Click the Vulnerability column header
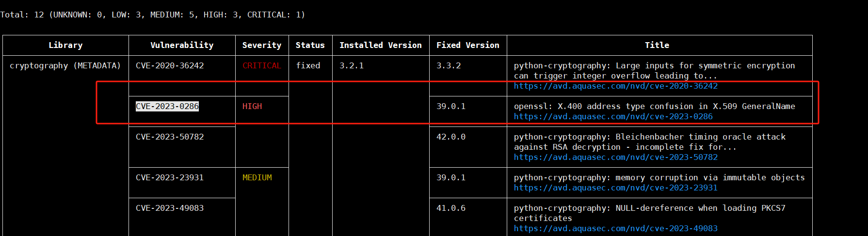Image resolution: width=868 pixels, height=236 pixels. (182, 46)
